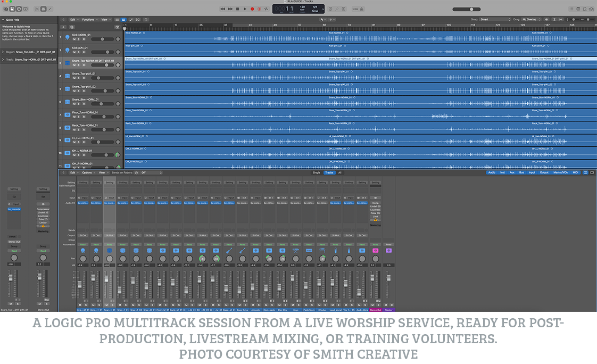The image size is (597, 364).
Task: Mute the Kick-NORM_01 track
Action: click(74, 39)
